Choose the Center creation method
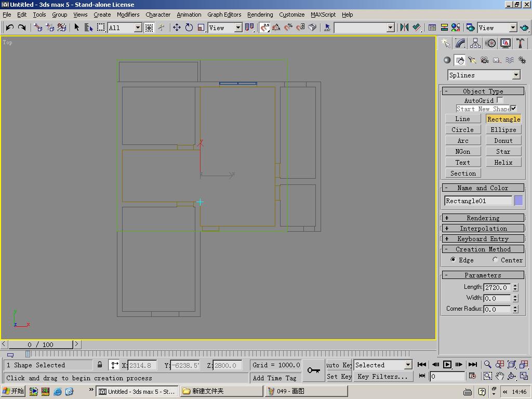The height and width of the screenshot is (399, 532). [x=495, y=260]
